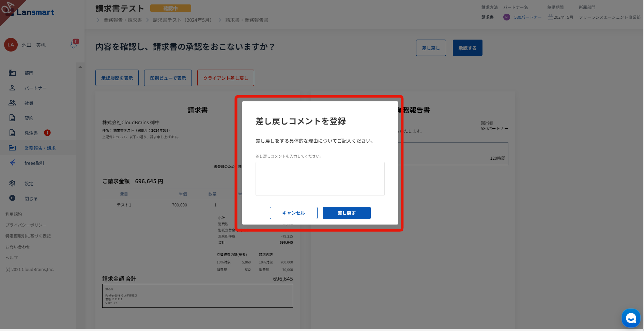644x331 pixels.
Task: Open the chat support bubble
Action: 631,318
